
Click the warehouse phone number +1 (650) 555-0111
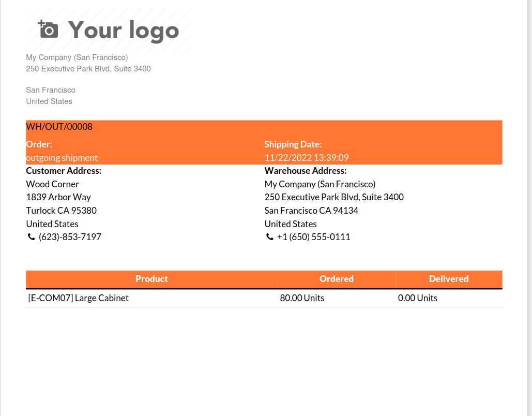point(313,237)
